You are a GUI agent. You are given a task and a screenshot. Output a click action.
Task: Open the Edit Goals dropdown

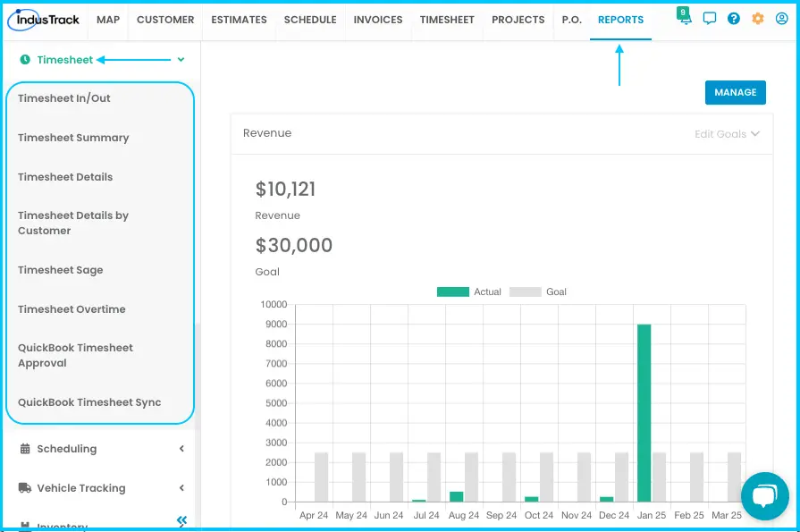click(x=727, y=134)
